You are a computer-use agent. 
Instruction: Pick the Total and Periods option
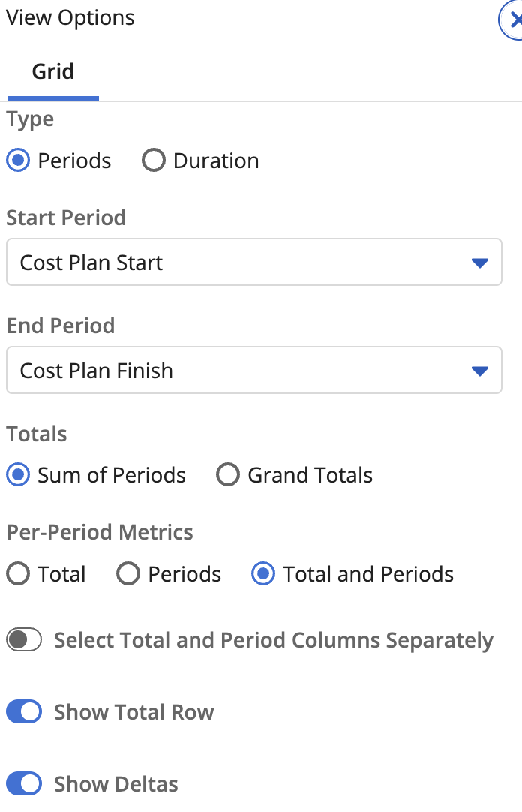point(263,574)
